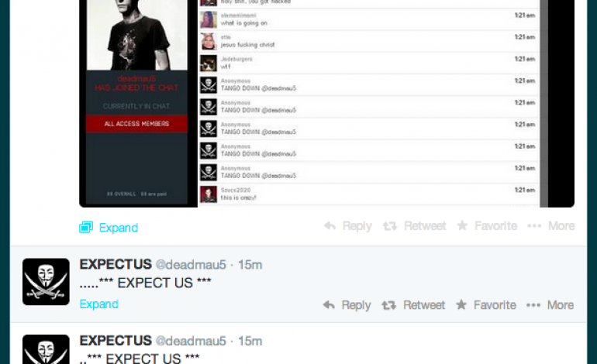Click the 15m timestamp of the first EXPECTUS tweet
The image size is (597, 364).
pos(250,265)
